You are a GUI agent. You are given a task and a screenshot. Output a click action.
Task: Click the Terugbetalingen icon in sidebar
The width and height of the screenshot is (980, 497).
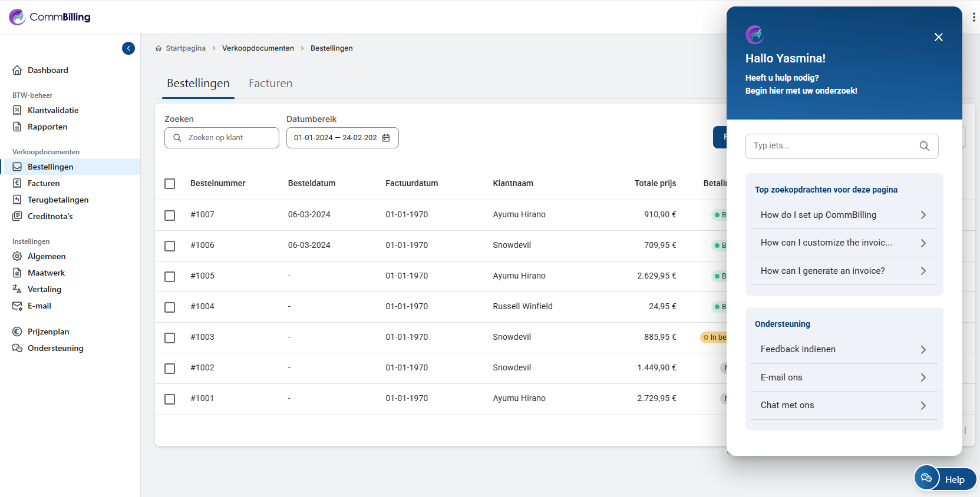point(18,200)
